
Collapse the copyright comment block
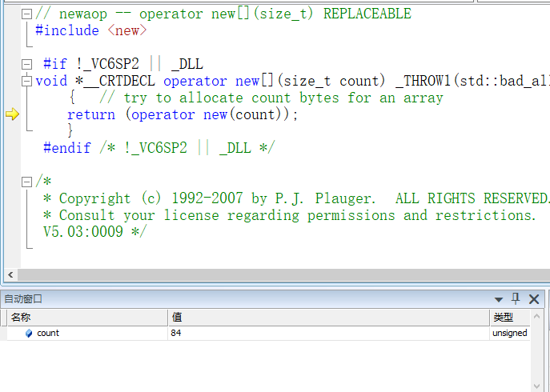26,182
